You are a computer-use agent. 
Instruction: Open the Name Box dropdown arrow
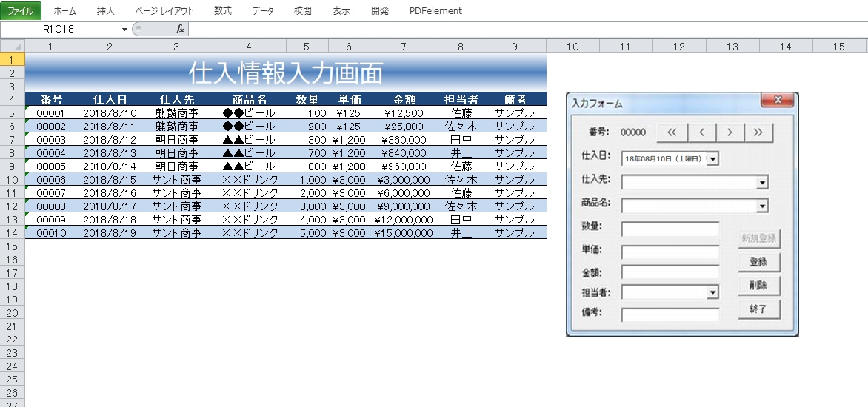click(124, 30)
